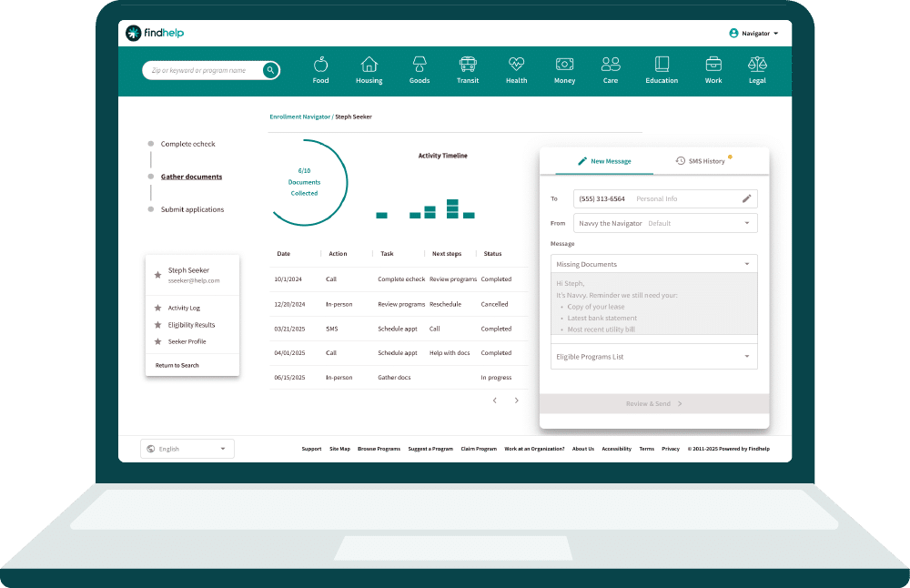The height and width of the screenshot is (588, 910).
Task: Choose the Health heart icon
Action: point(516,65)
